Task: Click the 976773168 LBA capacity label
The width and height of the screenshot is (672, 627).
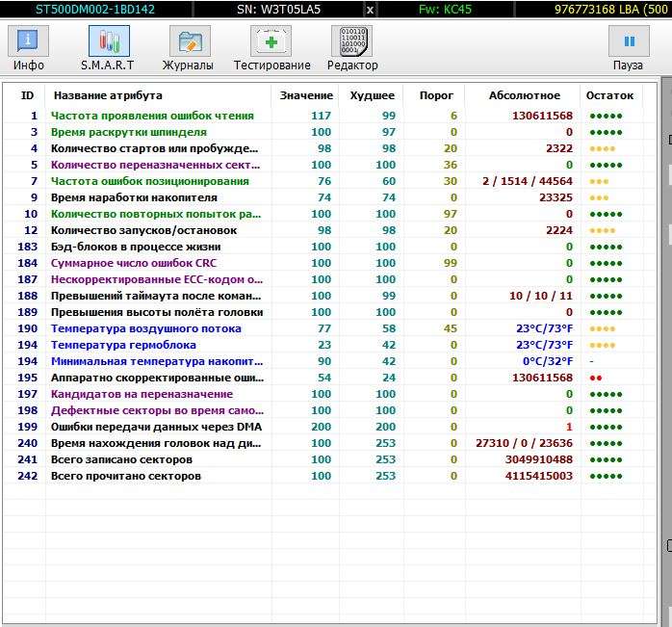Action: [611, 9]
